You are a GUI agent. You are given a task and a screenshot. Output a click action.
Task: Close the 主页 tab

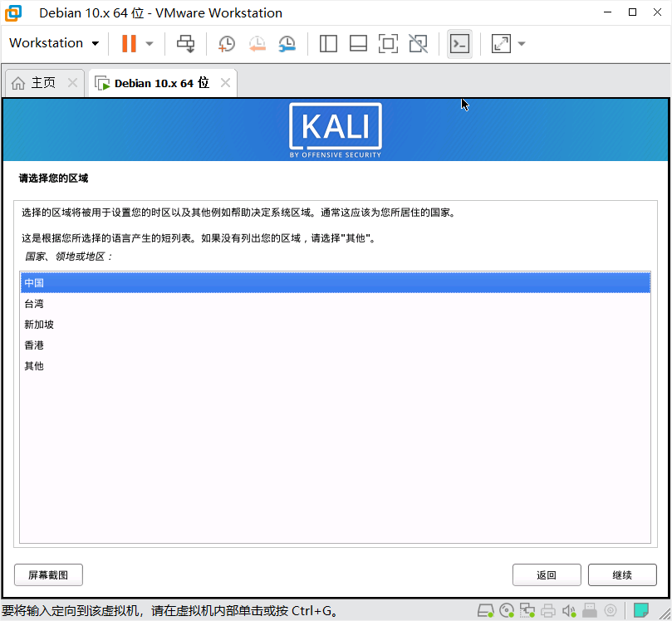[x=72, y=83]
